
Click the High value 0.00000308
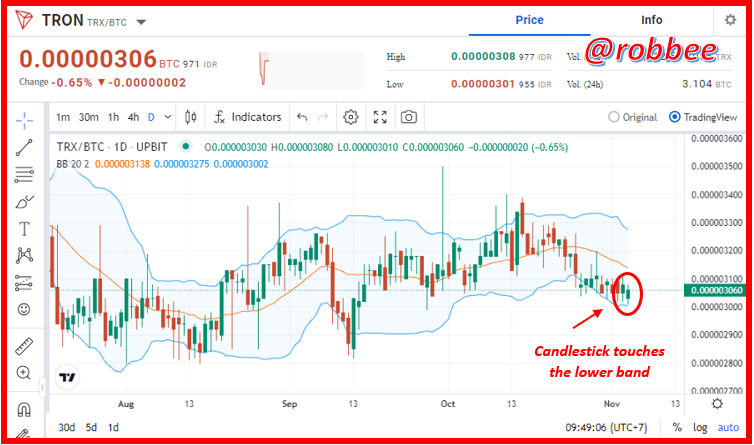pos(483,56)
